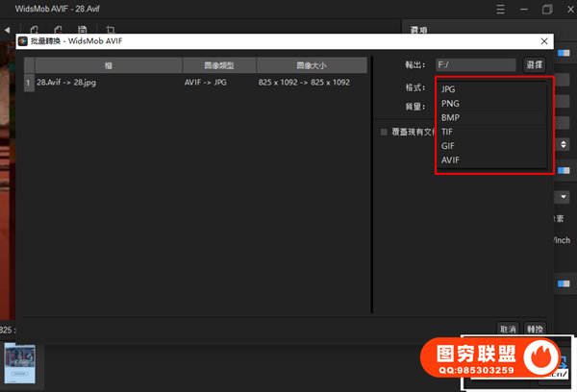The height and width of the screenshot is (392, 577).
Task: Select JPG from the format list
Action: pyautogui.click(x=448, y=89)
